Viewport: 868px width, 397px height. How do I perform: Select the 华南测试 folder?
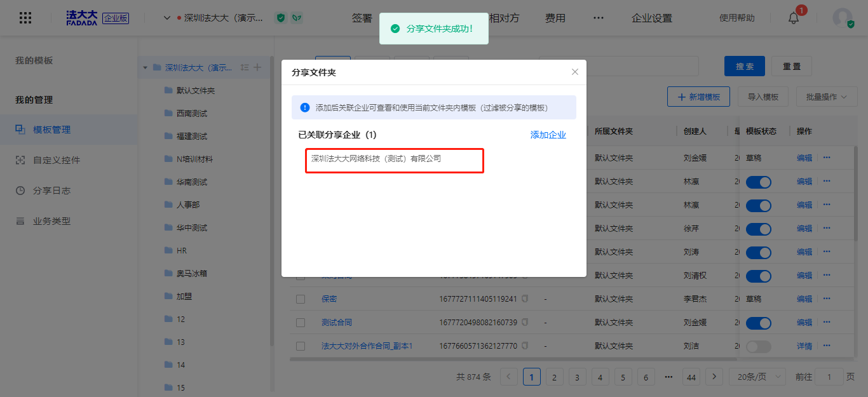pos(192,182)
